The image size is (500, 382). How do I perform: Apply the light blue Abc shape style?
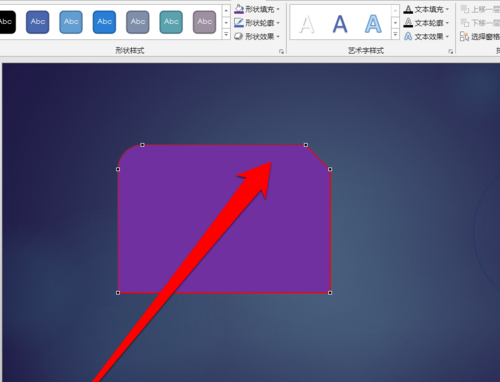(x=71, y=22)
